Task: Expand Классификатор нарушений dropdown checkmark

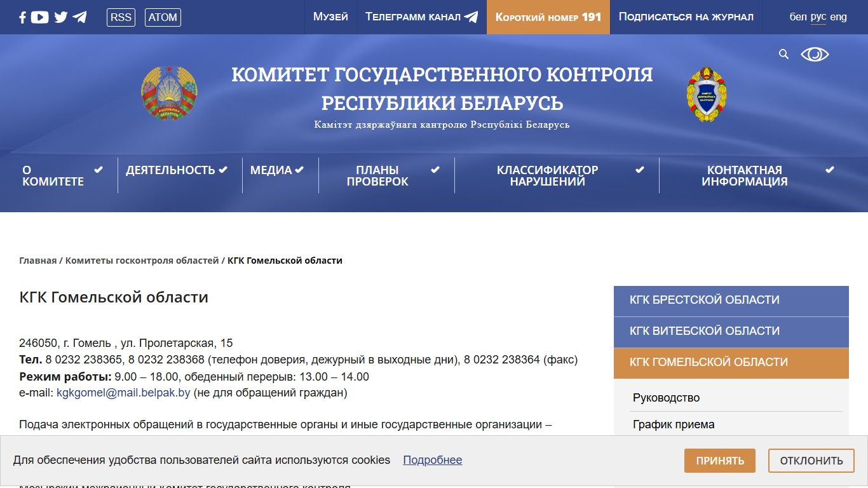Action: pyautogui.click(x=640, y=170)
